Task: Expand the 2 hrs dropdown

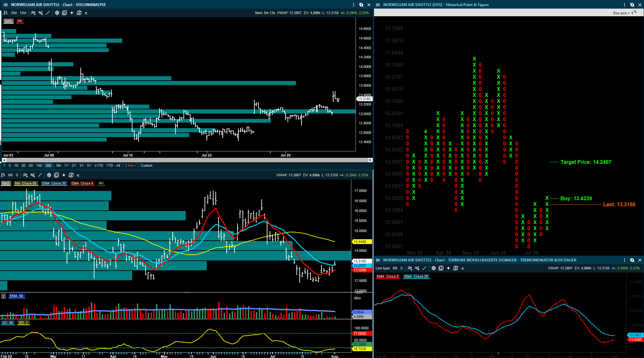Action: [x=130, y=165]
